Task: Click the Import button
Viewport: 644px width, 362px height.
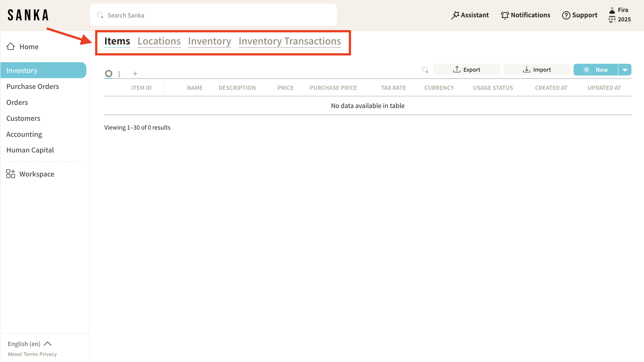Action: pos(537,70)
